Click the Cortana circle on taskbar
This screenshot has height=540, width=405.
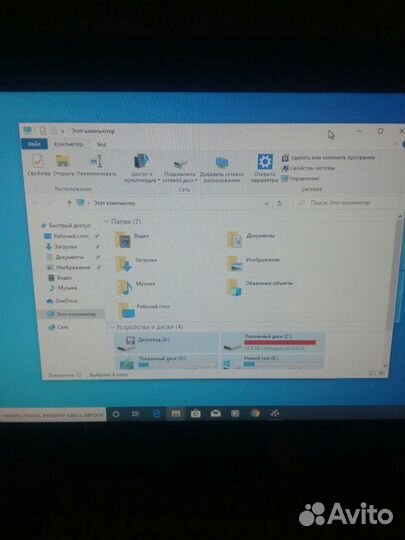click(x=116, y=414)
